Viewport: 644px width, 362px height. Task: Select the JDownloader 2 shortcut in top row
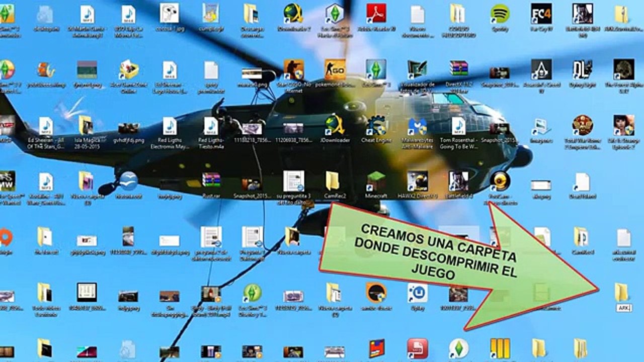tap(293, 14)
